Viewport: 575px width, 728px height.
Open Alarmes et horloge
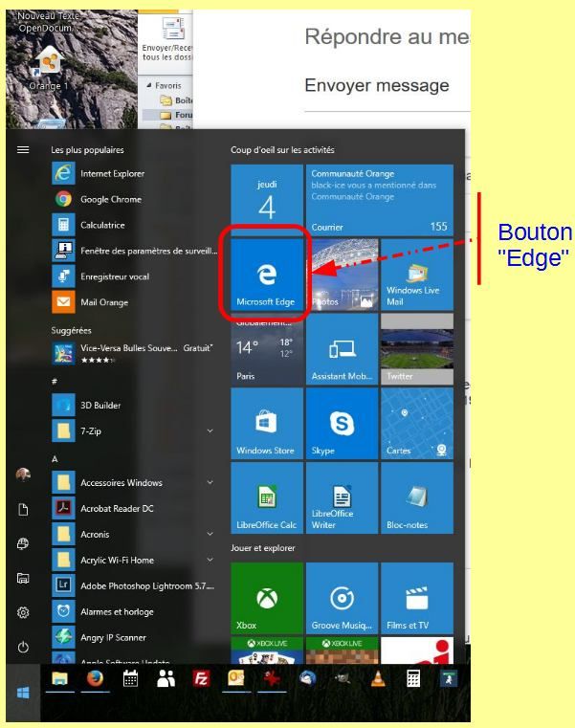click(x=134, y=612)
